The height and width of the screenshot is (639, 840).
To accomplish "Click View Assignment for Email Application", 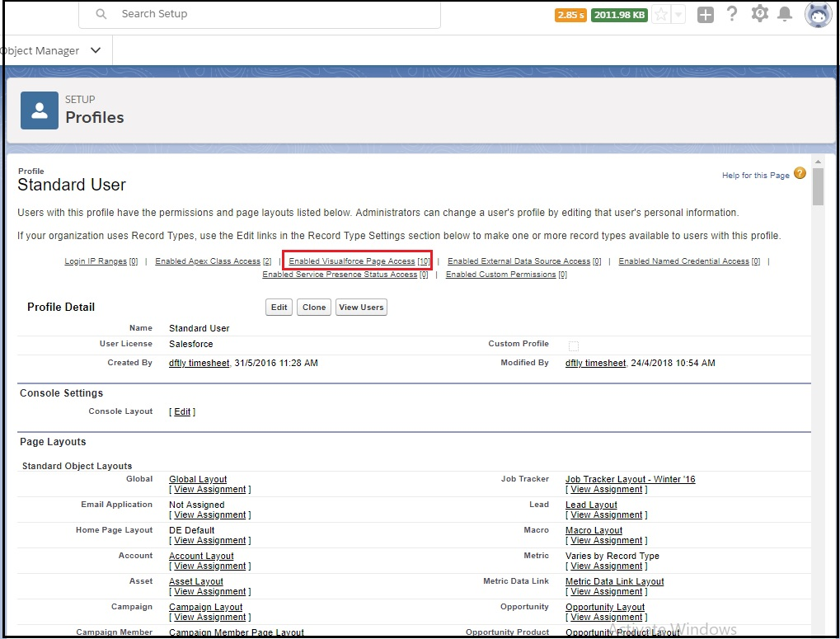I will pyautogui.click(x=210, y=515).
